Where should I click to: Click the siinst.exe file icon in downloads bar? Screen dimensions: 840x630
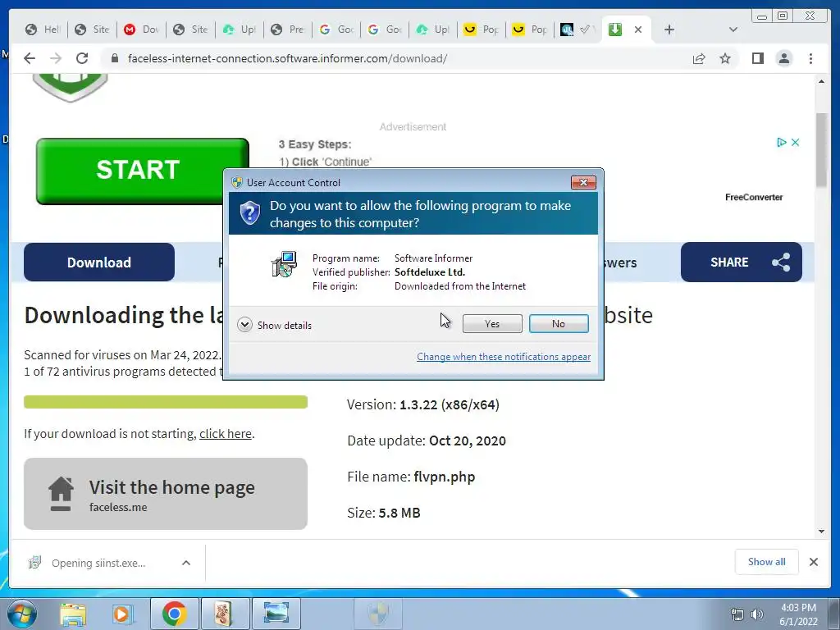coord(34,563)
